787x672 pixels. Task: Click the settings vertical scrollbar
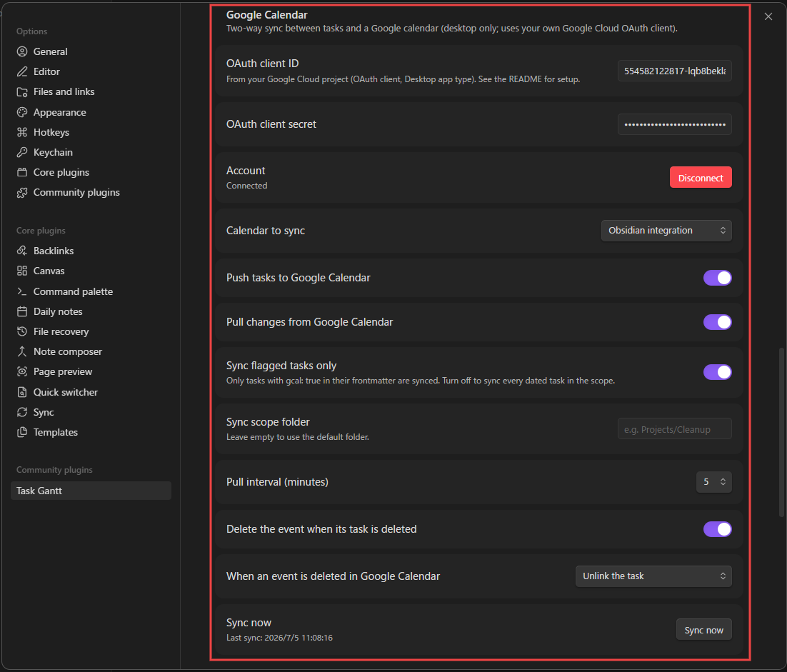pos(781,432)
